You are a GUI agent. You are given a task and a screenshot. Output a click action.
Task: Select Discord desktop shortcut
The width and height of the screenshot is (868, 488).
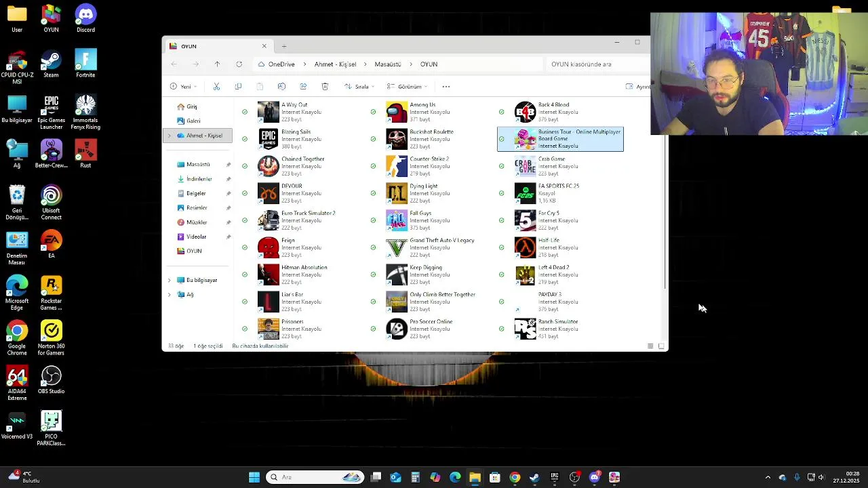click(85, 18)
